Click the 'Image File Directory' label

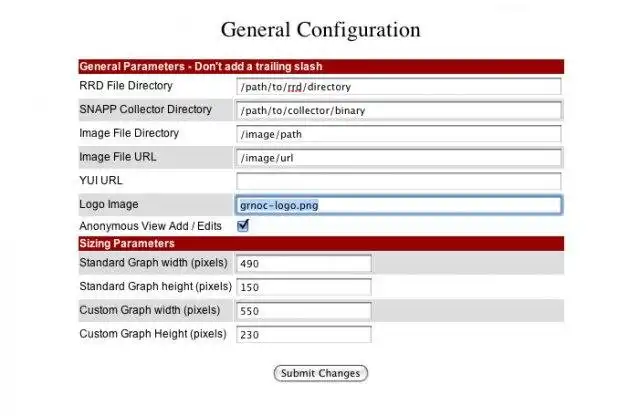tap(129, 133)
